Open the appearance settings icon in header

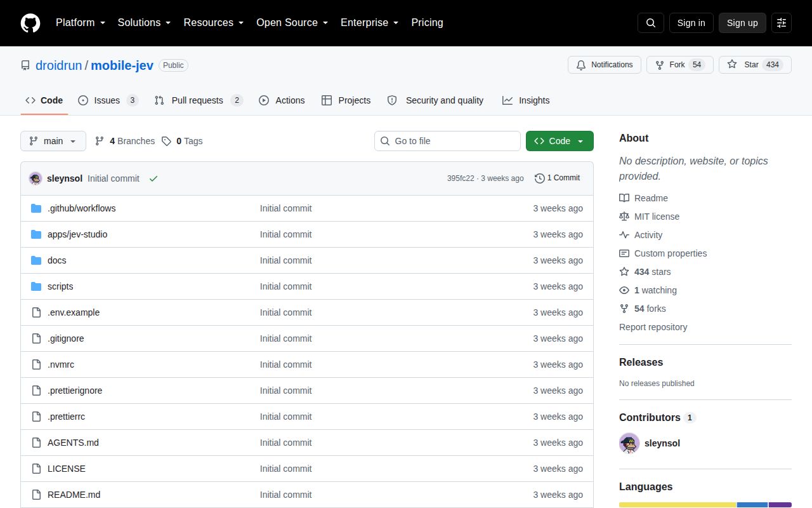pyautogui.click(x=782, y=23)
